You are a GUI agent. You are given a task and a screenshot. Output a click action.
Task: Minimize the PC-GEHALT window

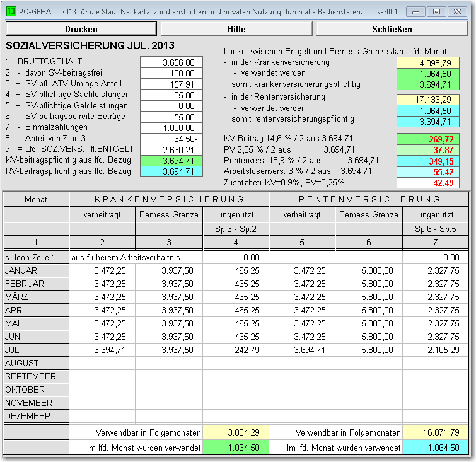pyautogui.click(x=415, y=12)
